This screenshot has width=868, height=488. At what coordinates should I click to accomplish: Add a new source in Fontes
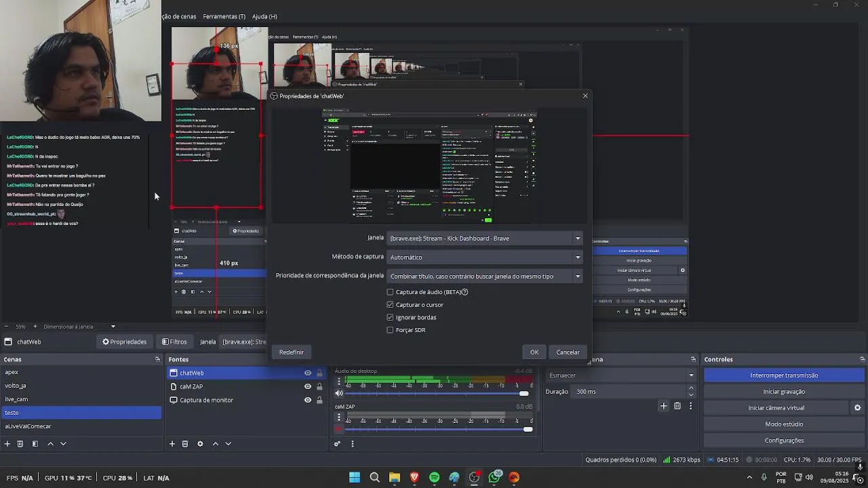pos(172,444)
